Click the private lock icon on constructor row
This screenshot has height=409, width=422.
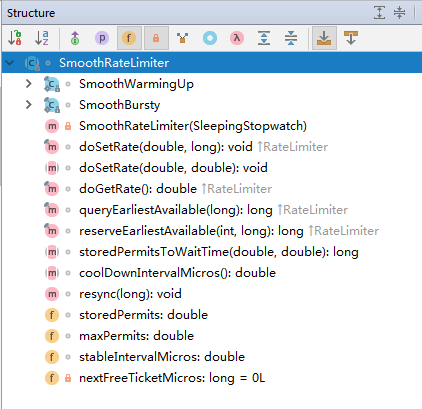coord(68,126)
